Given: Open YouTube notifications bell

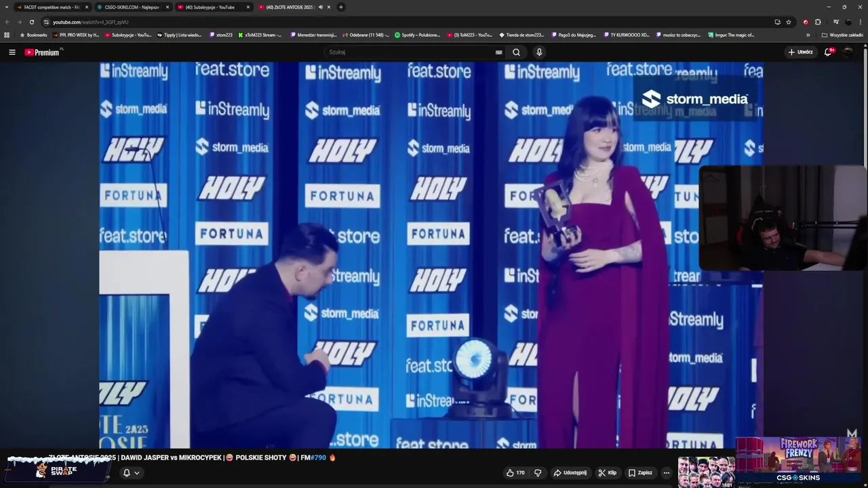Looking at the screenshot, I should click(x=829, y=52).
